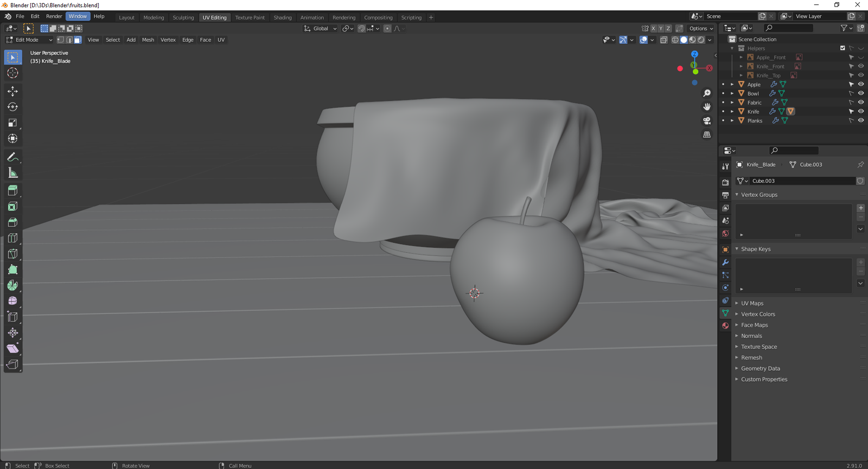This screenshot has width=868, height=469.
Task: Select the Cursor tool
Action: (12, 73)
